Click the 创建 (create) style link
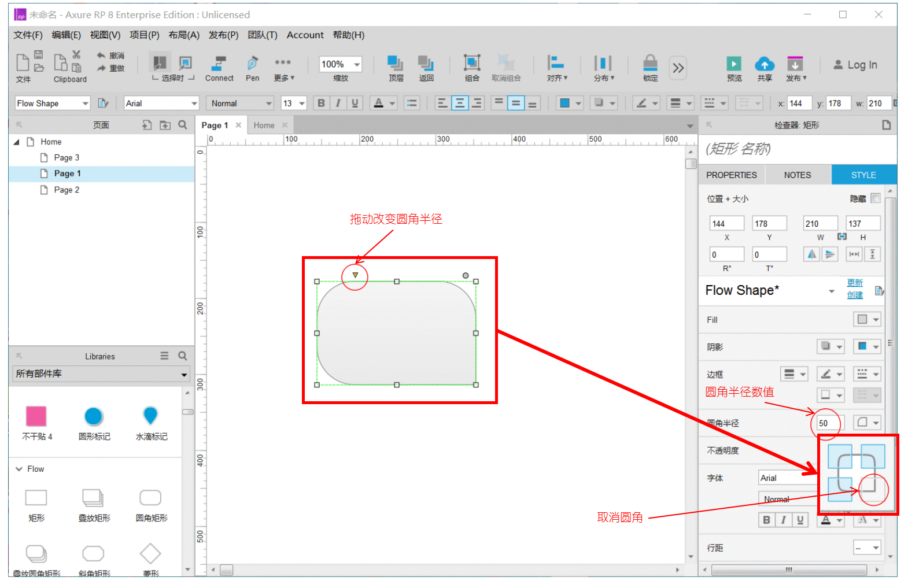This screenshot has height=588, width=908. coord(855,295)
